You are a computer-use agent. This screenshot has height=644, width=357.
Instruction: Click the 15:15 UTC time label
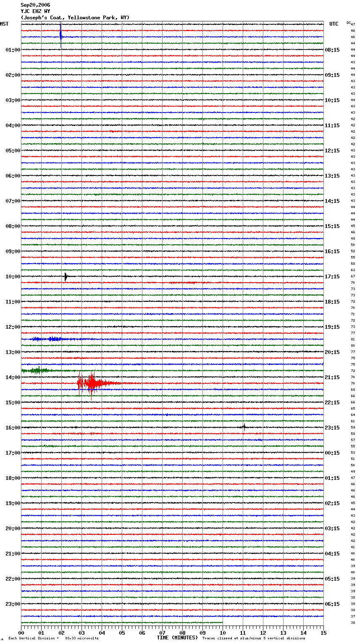pos(332,226)
